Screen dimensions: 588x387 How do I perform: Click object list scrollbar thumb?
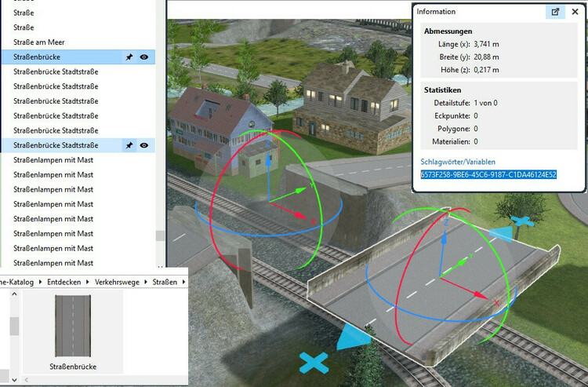160,235
